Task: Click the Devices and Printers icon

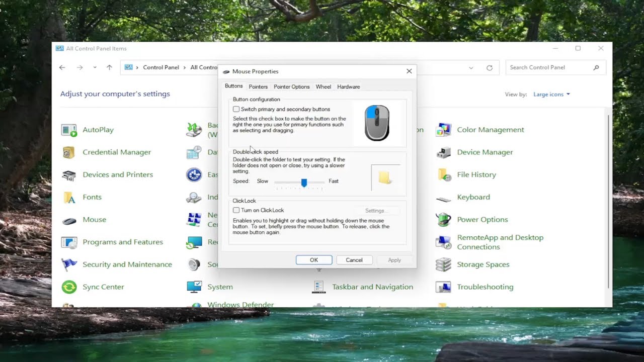Action: pyautogui.click(x=69, y=175)
